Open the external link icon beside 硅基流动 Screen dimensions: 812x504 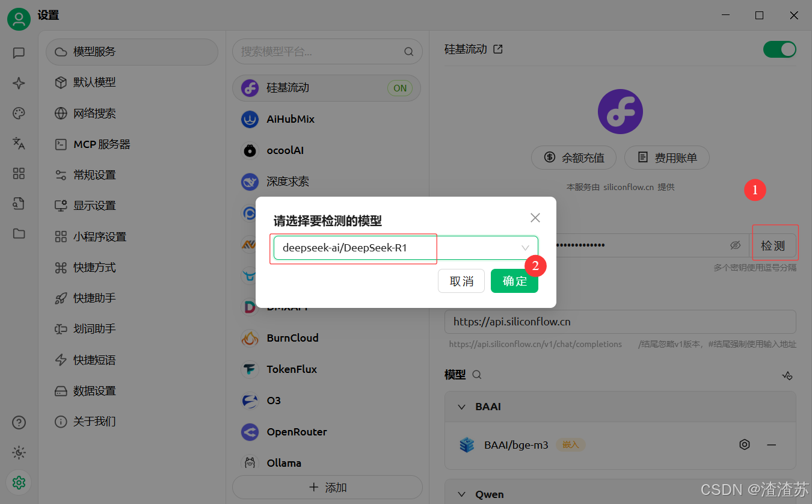pyautogui.click(x=498, y=49)
